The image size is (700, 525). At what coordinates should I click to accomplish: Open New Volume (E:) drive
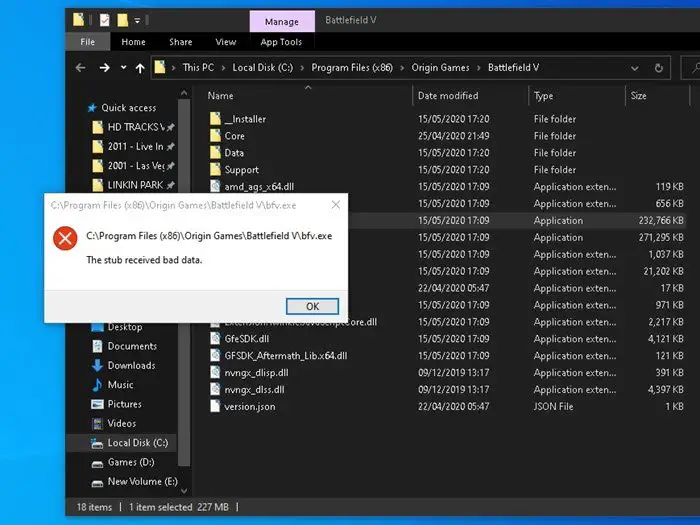point(142,481)
